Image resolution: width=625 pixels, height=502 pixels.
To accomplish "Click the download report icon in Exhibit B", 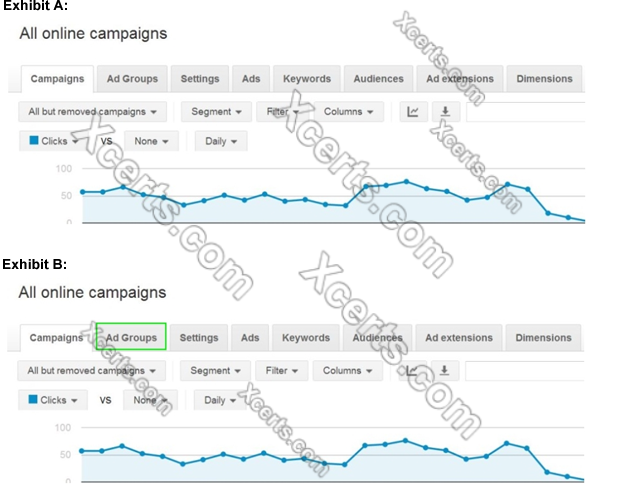I will click(444, 371).
